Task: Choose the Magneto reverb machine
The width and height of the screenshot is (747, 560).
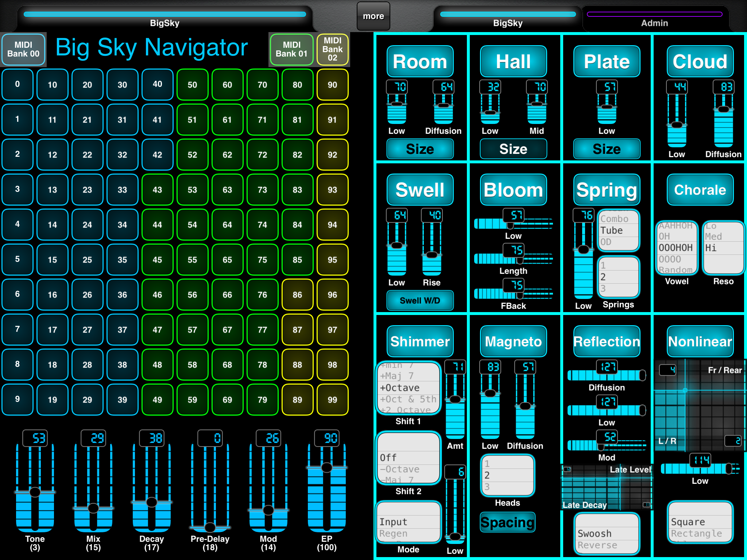Action: click(x=513, y=341)
